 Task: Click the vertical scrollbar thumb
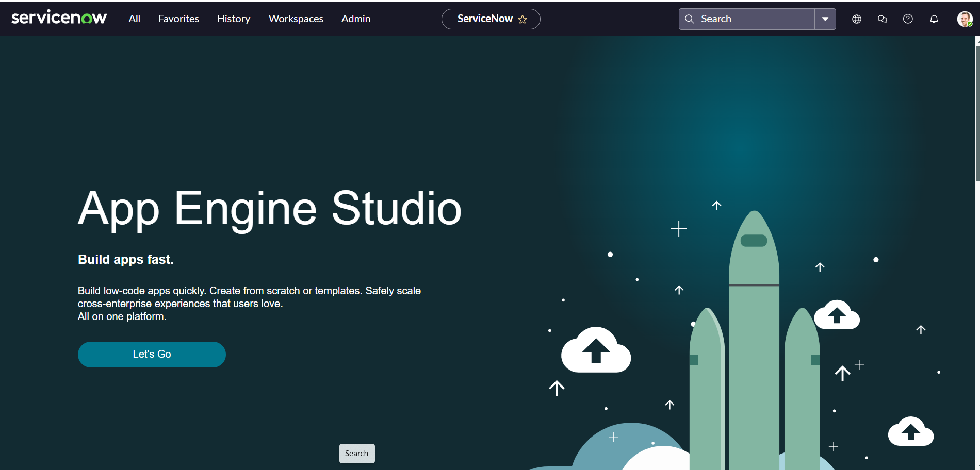(977, 113)
